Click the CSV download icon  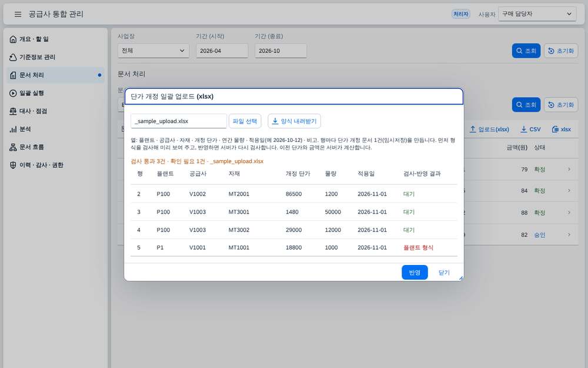[x=524, y=129]
